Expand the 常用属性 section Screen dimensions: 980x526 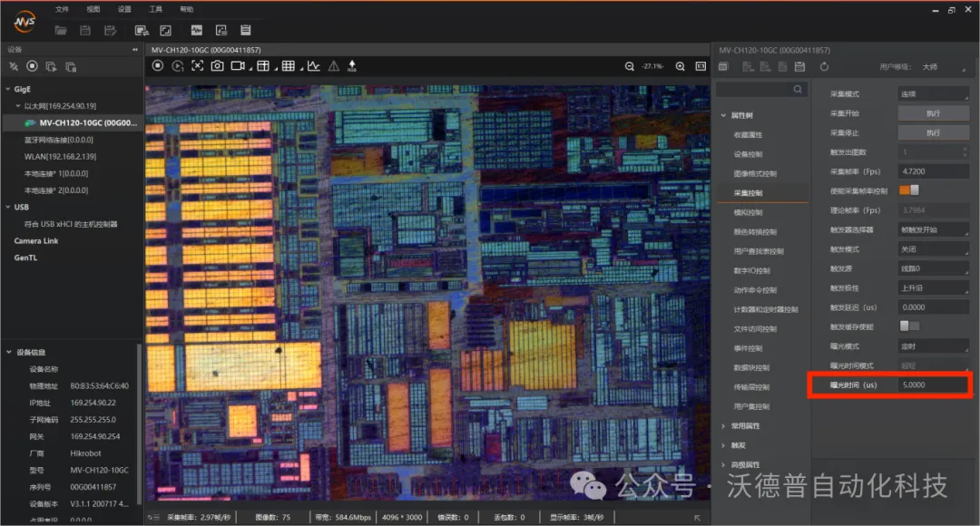point(746,425)
